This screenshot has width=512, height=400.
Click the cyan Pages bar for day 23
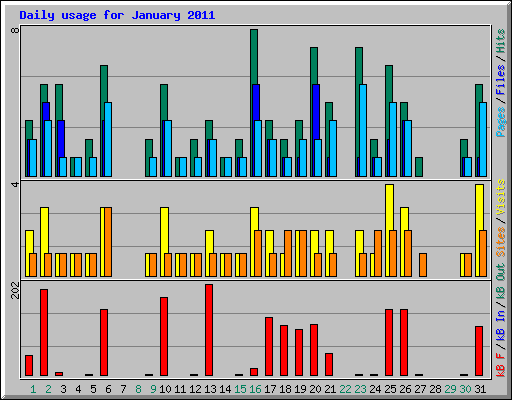pyautogui.click(x=363, y=130)
